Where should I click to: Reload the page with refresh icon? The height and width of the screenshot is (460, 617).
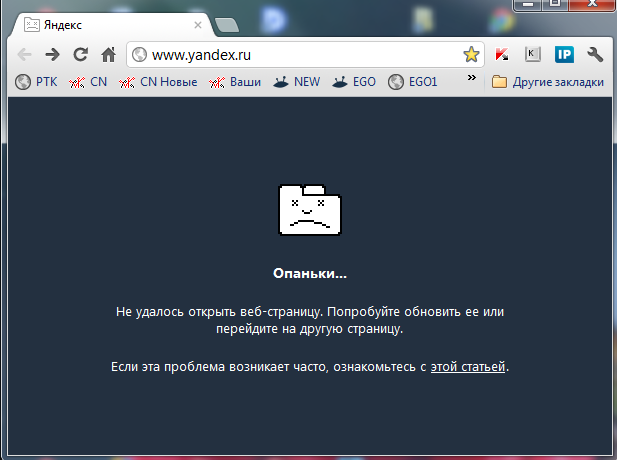click(81, 54)
